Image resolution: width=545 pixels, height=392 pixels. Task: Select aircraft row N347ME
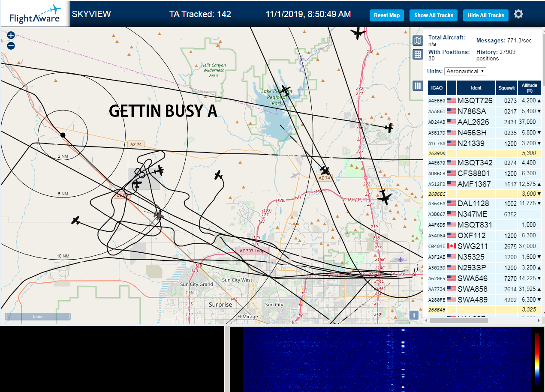pyautogui.click(x=485, y=214)
